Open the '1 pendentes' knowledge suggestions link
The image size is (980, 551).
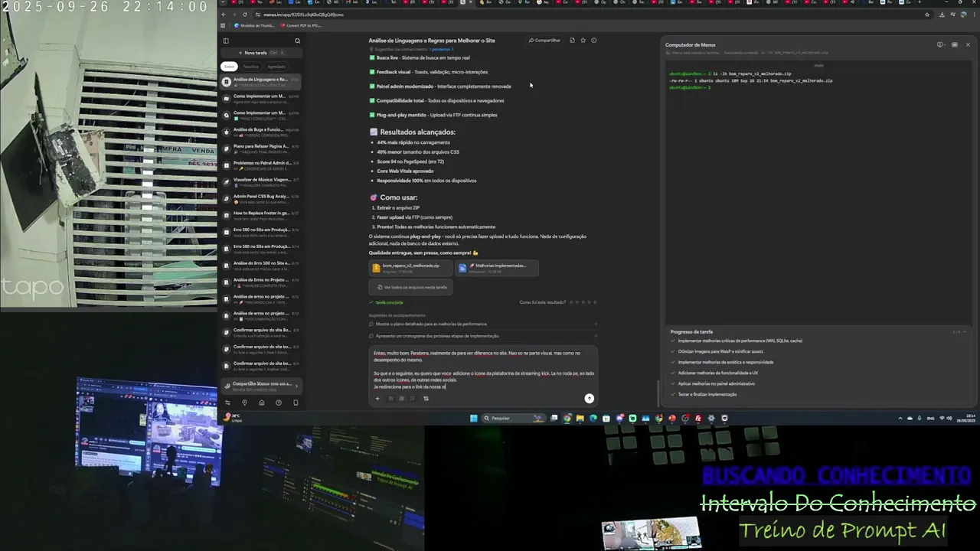click(440, 49)
